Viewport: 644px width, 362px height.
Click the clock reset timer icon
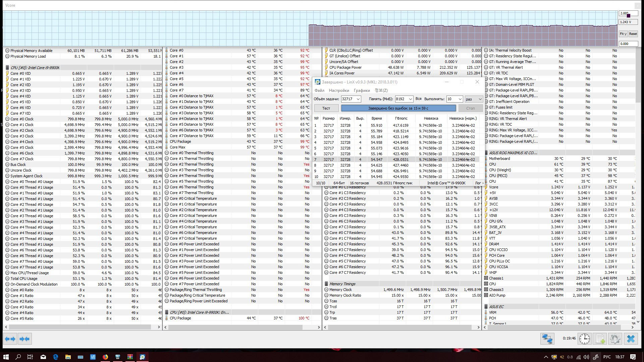pyautogui.click(x=585, y=339)
